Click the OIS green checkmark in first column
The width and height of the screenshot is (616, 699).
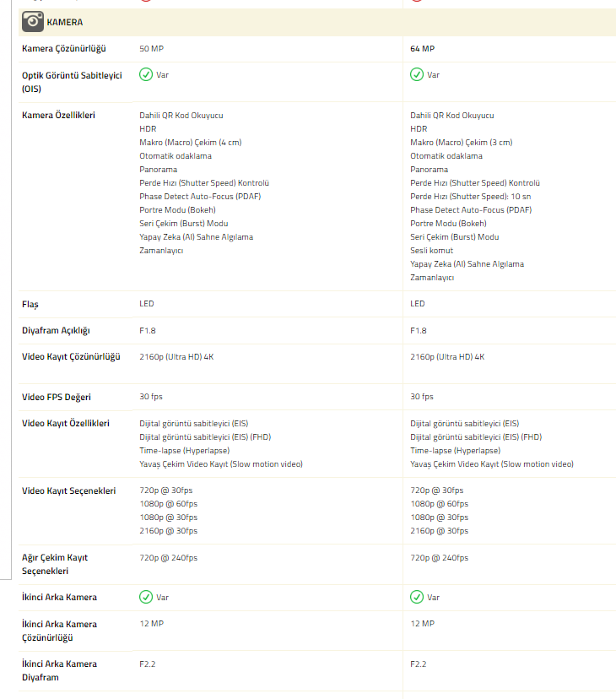click(146, 74)
